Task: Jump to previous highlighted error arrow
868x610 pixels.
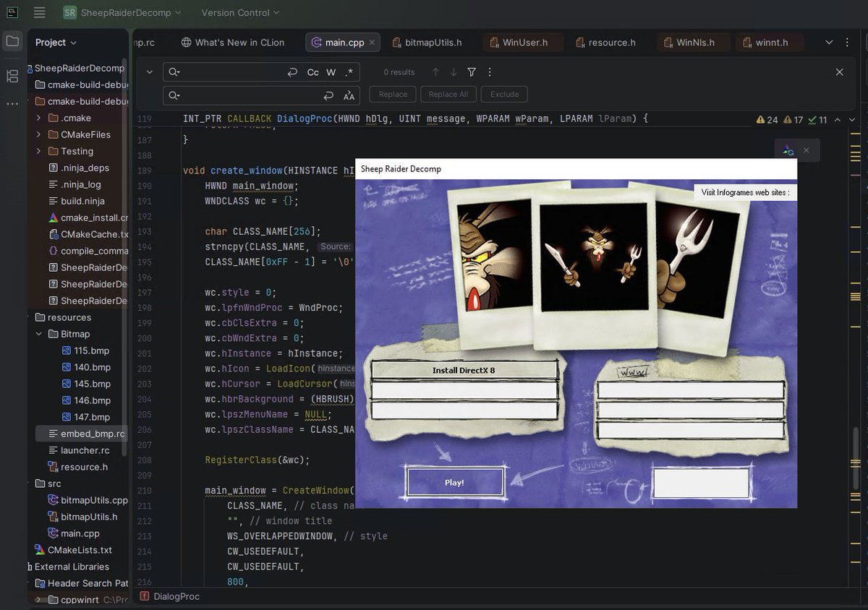Action: (838, 119)
